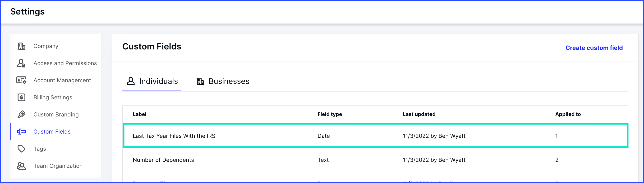Viewport: 644px width, 183px height.
Task: Select Custom Fields in sidebar
Action: pos(52,132)
